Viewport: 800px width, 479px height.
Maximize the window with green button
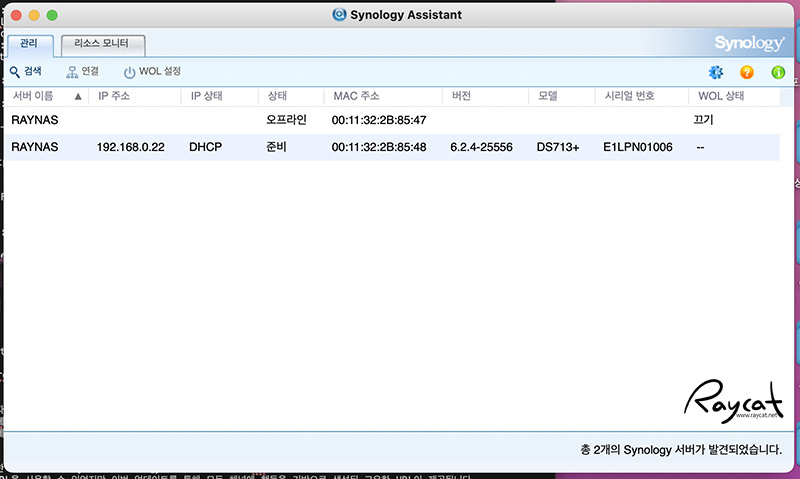pyautogui.click(x=52, y=15)
